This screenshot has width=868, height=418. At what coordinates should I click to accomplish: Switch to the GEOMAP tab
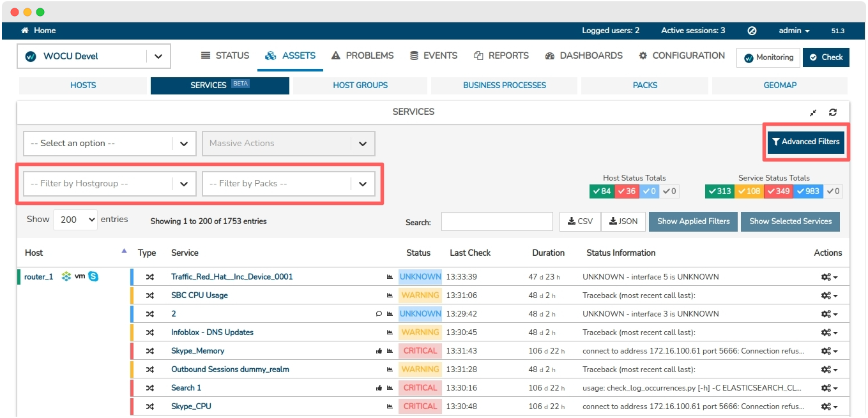[x=780, y=86]
